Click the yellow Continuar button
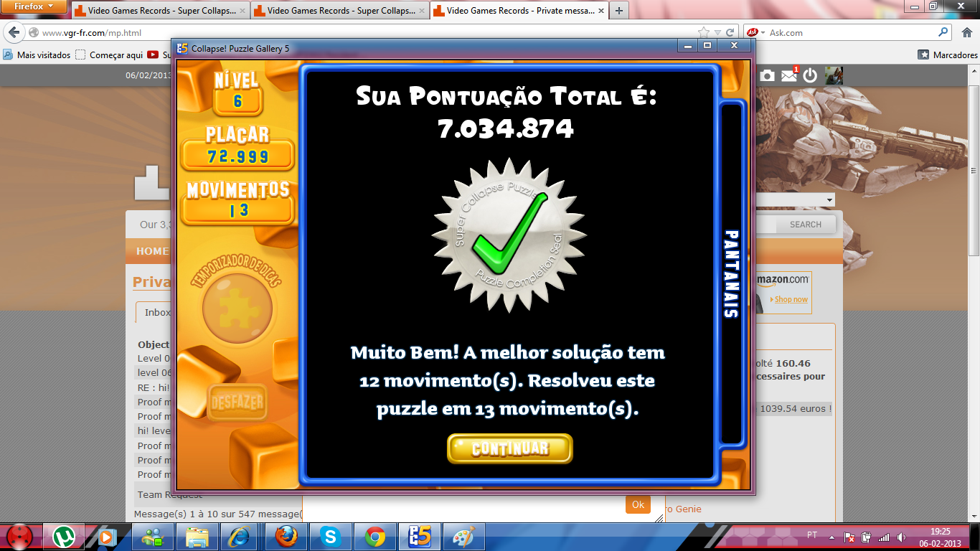 pyautogui.click(x=509, y=448)
